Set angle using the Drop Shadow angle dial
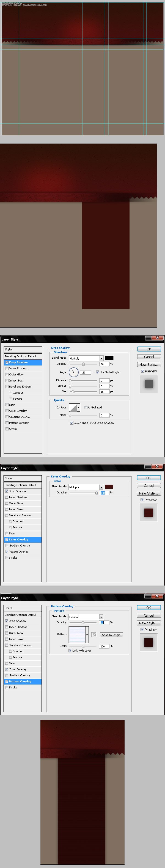 [73, 372]
